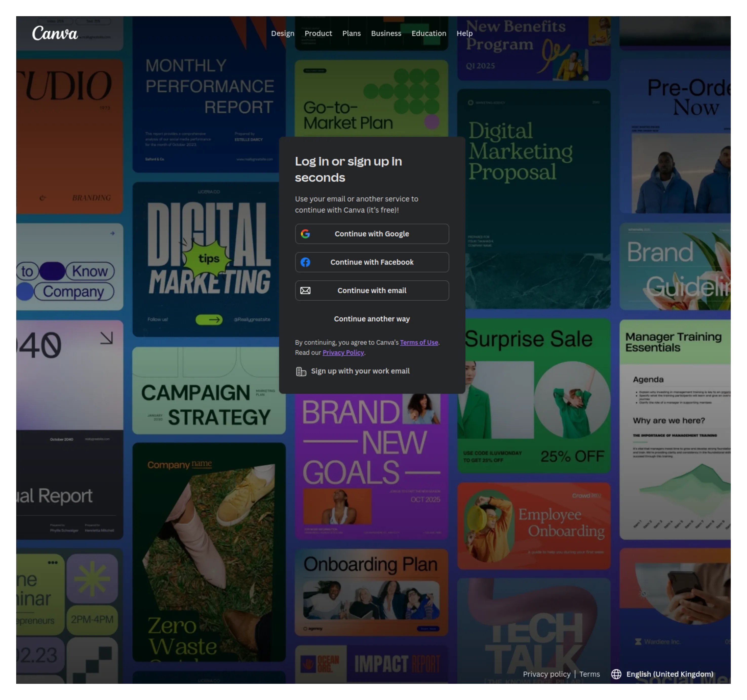Click the email envelope icon
The width and height of the screenshot is (747, 700).
pyautogui.click(x=306, y=290)
